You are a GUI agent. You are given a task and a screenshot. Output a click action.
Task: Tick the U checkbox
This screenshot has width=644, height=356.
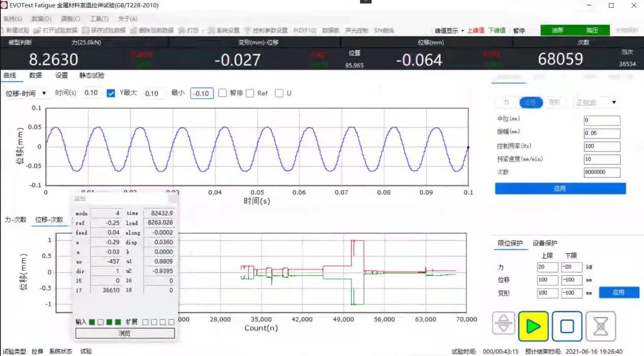tap(279, 93)
